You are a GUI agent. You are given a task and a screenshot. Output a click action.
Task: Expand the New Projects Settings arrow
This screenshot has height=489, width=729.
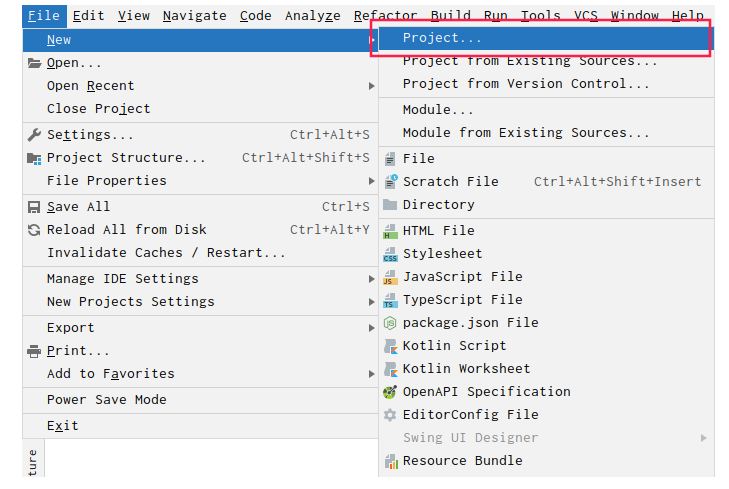click(371, 302)
